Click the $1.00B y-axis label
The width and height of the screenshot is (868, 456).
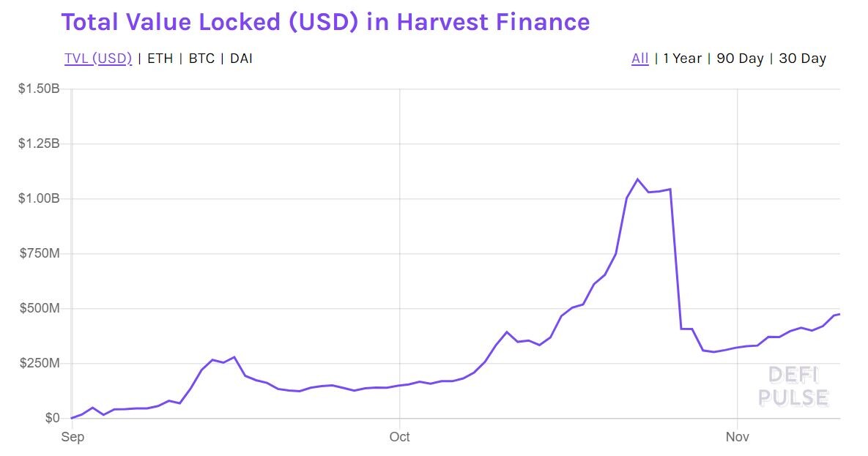tap(39, 198)
